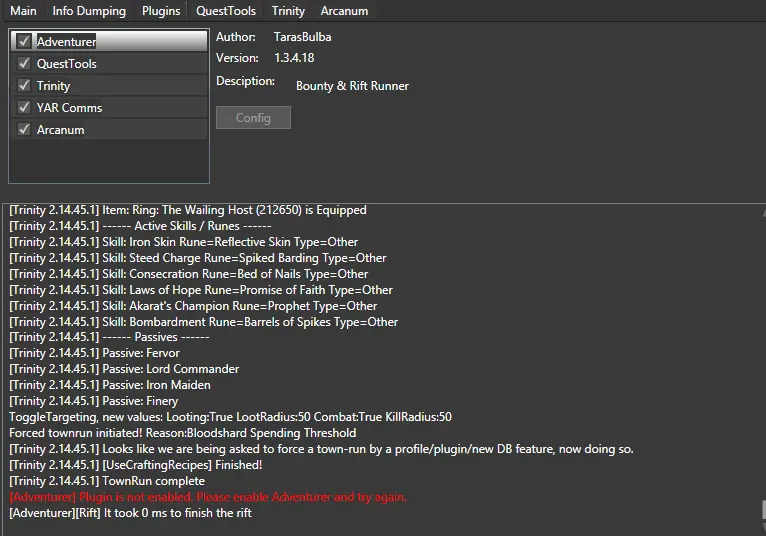Click the log line TownRun complete

pos(107,481)
